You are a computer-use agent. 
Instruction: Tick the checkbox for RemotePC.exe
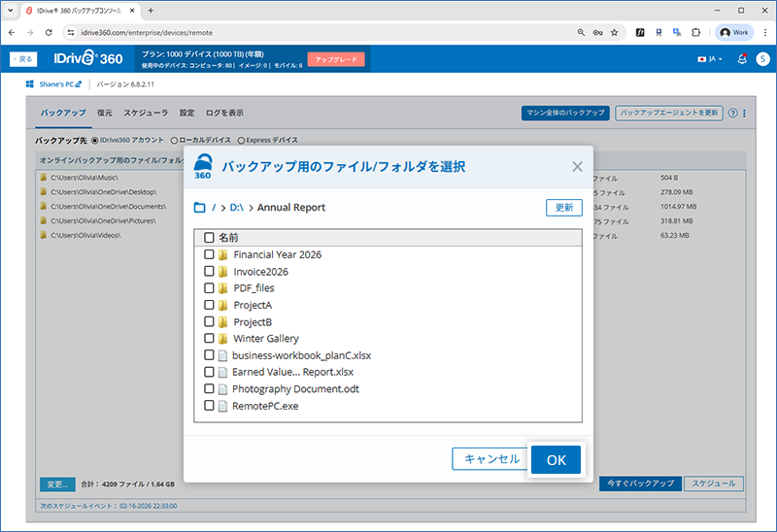(x=209, y=406)
